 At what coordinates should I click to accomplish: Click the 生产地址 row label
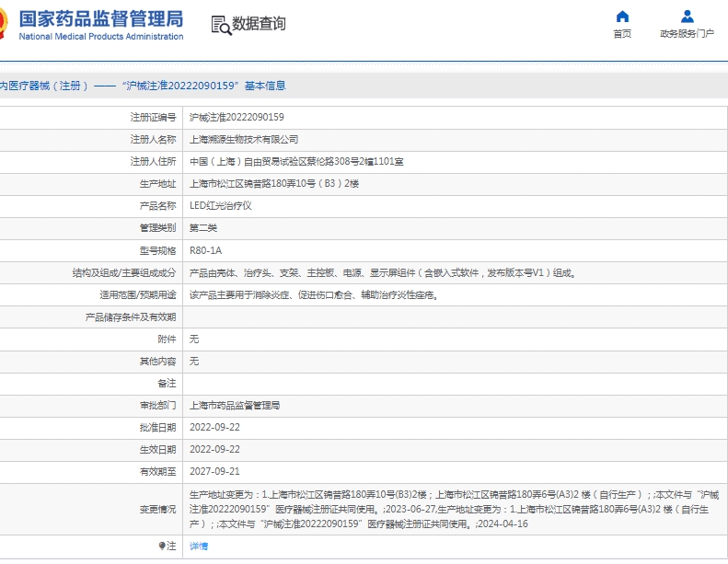tap(158, 183)
